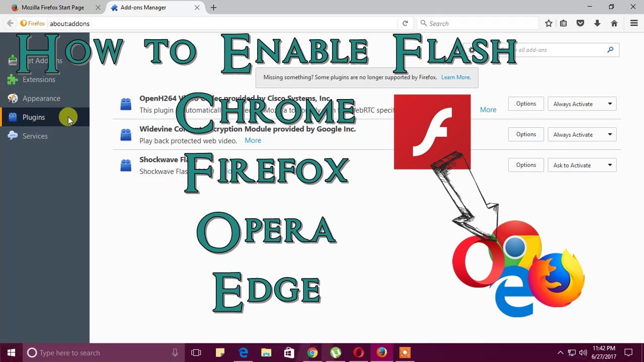Viewport: 644px width, 362px height.
Task: Click the OpenH264 plugin lego icon
Action: tap(126, 104)
